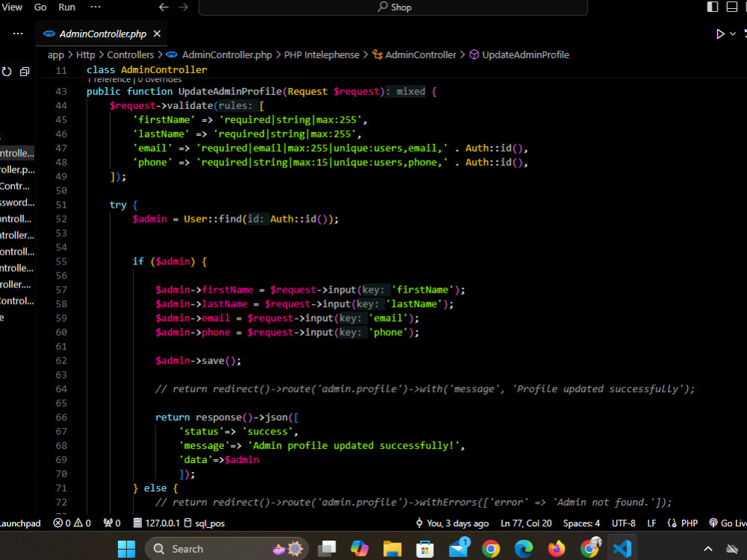Switch to Visual Studio Code taskbar icon
Image resolution: width=747 pixels, height=560 pixels.
[x=622, y=549]
